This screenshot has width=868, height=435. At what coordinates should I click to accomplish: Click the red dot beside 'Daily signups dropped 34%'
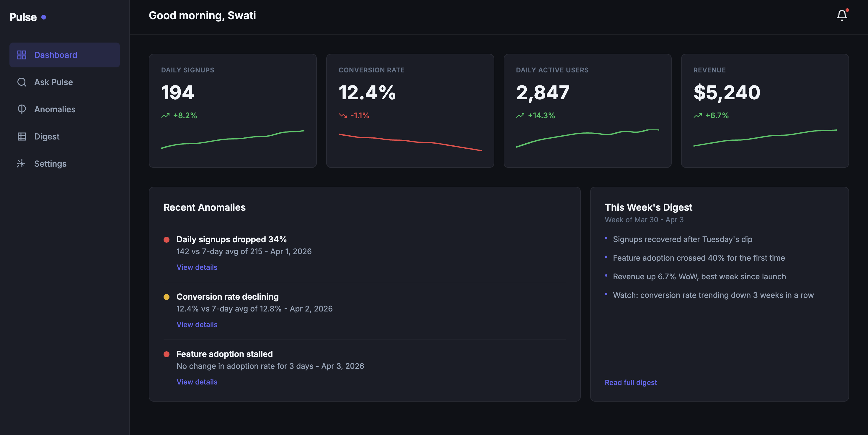coord(167,240)
